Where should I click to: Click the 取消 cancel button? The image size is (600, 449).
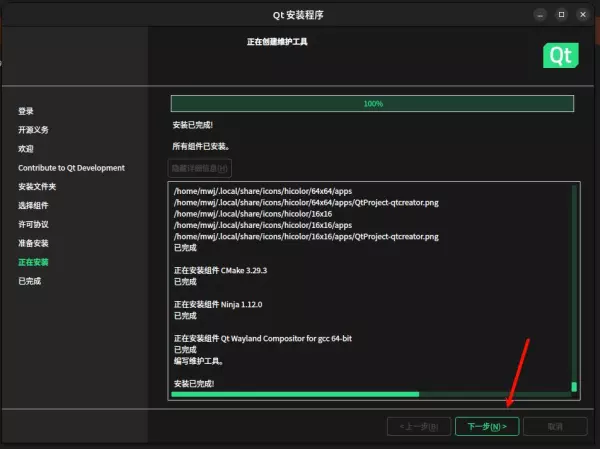click(555, 426)
